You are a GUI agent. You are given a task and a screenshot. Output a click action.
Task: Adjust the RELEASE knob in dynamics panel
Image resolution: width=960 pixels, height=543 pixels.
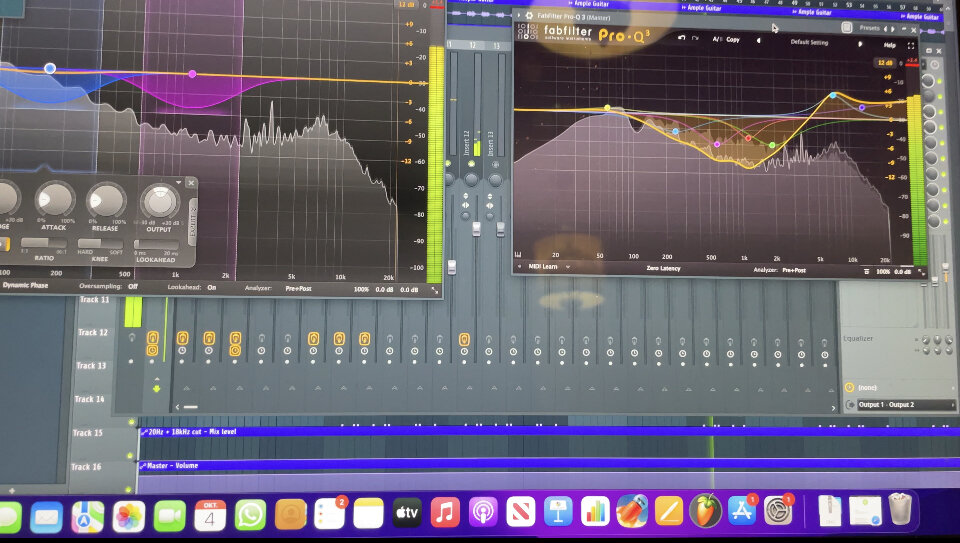tap(106, 200)
